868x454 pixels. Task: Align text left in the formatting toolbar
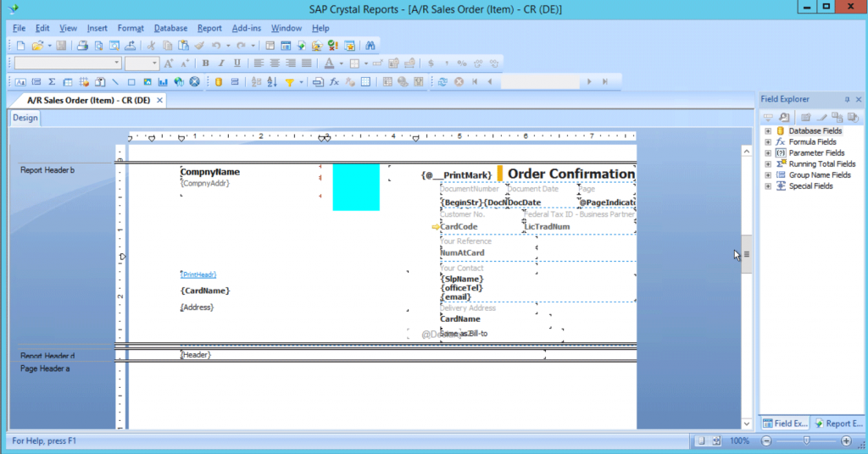[x=259, y=64]
